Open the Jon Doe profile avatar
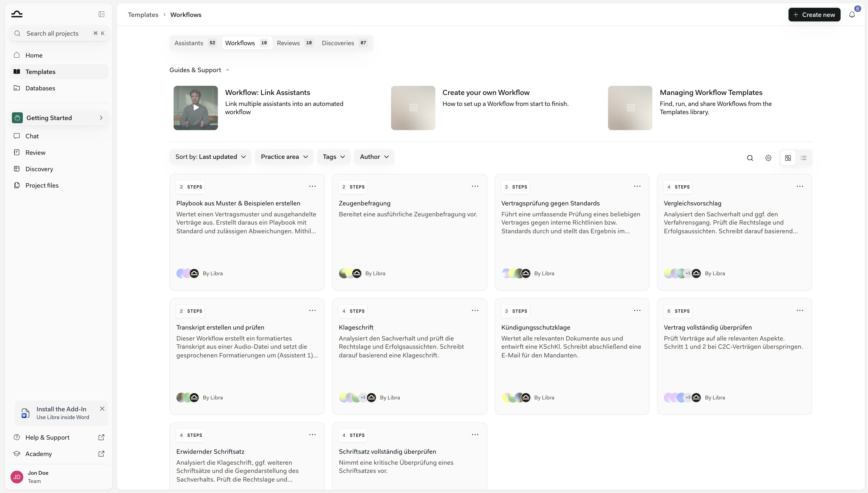Screen dimensions: 868x493 click(x=17, y=477)
